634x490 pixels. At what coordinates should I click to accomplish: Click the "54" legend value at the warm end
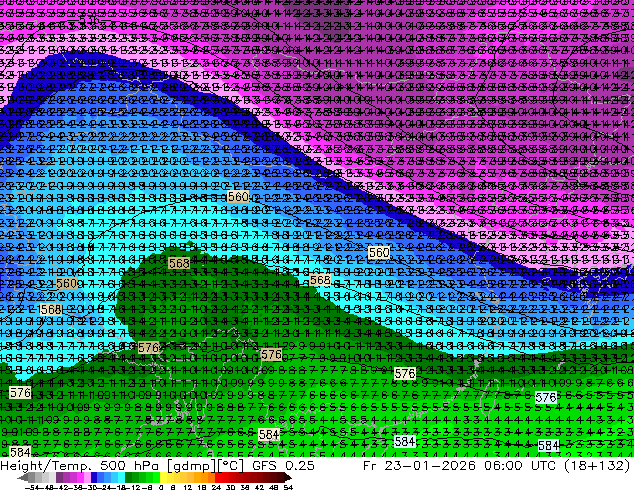click(x=288, y=487)
